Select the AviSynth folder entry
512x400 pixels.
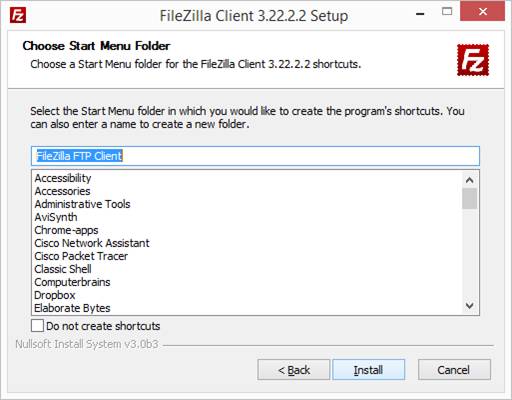[x=56, y=217]
